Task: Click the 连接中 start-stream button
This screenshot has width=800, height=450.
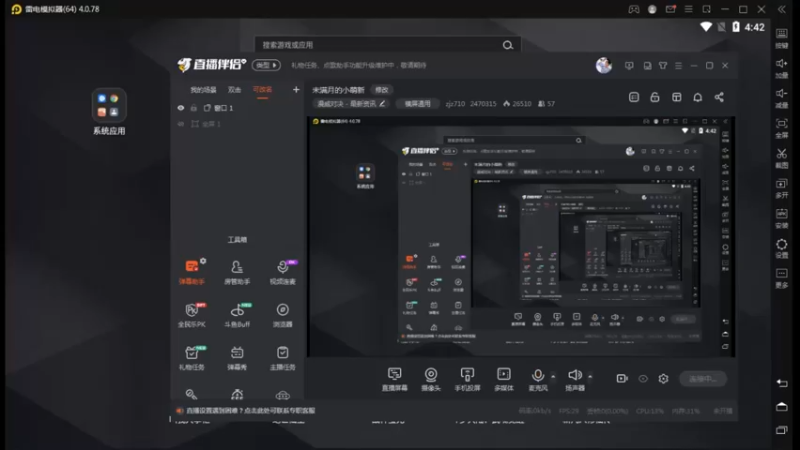Action: (x=703, y=379)
